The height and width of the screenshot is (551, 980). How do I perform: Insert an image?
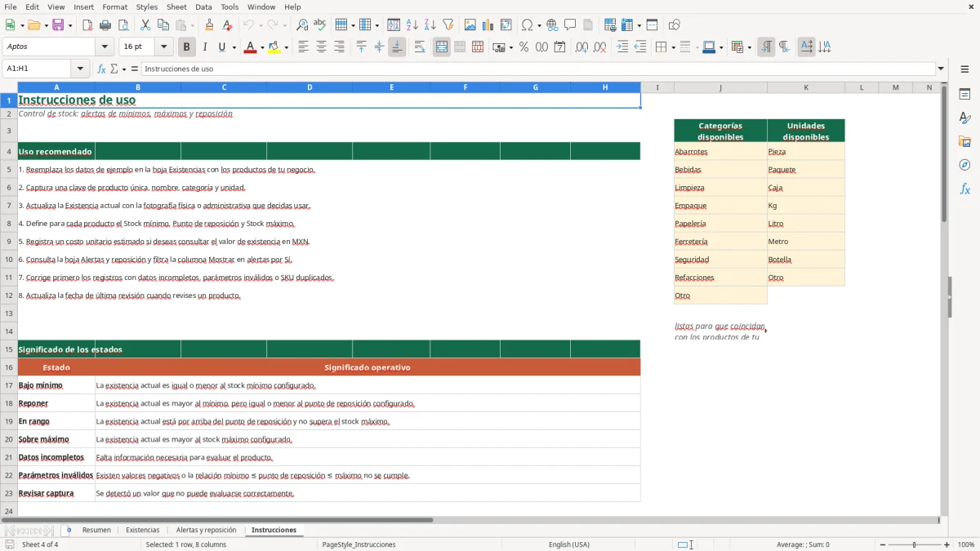tap(470, 25)
